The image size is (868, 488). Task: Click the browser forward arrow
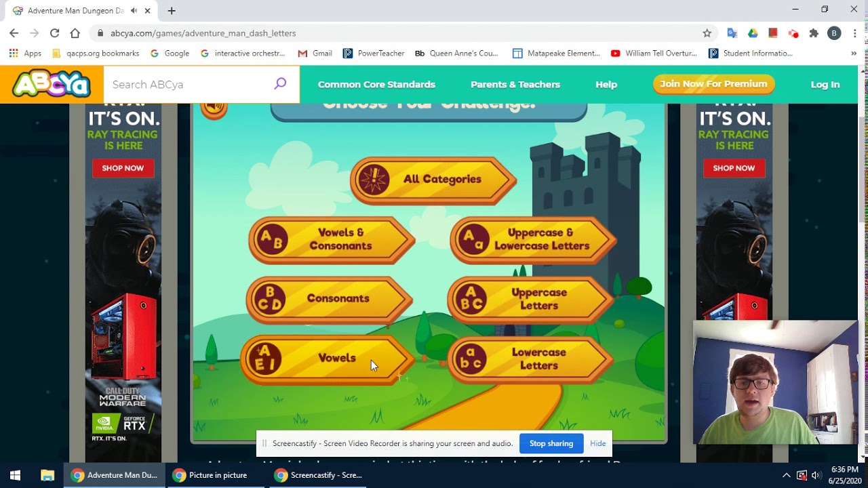pos(35,33)
